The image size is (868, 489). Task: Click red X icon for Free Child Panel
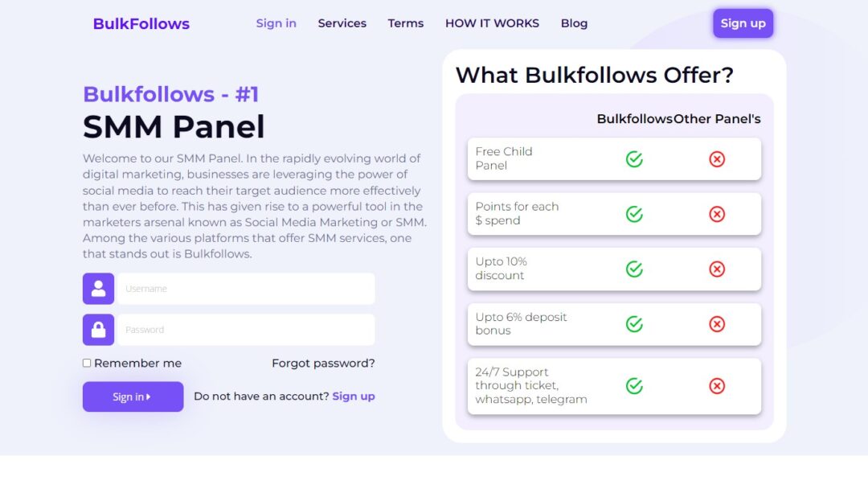click(717, 159)
